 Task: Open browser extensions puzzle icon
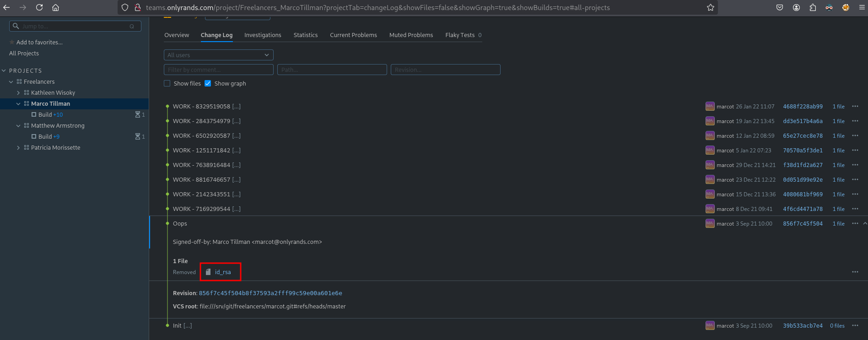pos(813,7)
